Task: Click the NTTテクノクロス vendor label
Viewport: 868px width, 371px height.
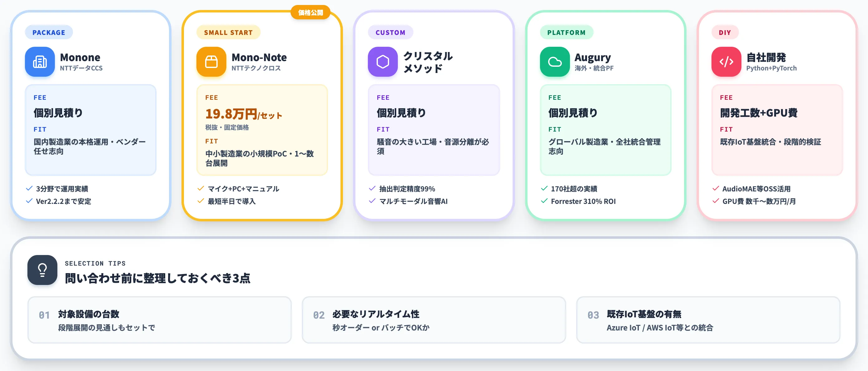Action: tap(256, 68)
